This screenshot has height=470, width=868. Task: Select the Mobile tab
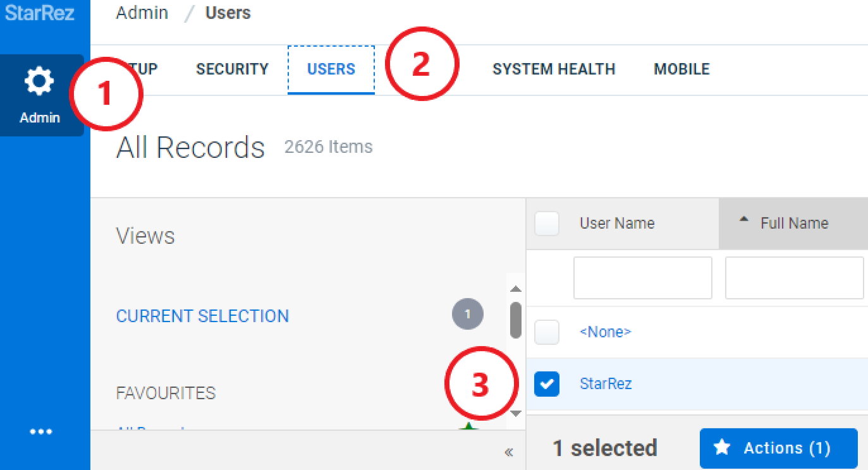[682, 69]
